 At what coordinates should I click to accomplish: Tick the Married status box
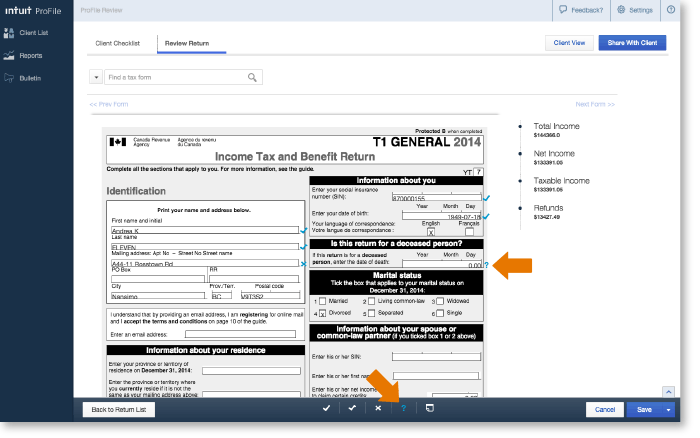point(322,301)
